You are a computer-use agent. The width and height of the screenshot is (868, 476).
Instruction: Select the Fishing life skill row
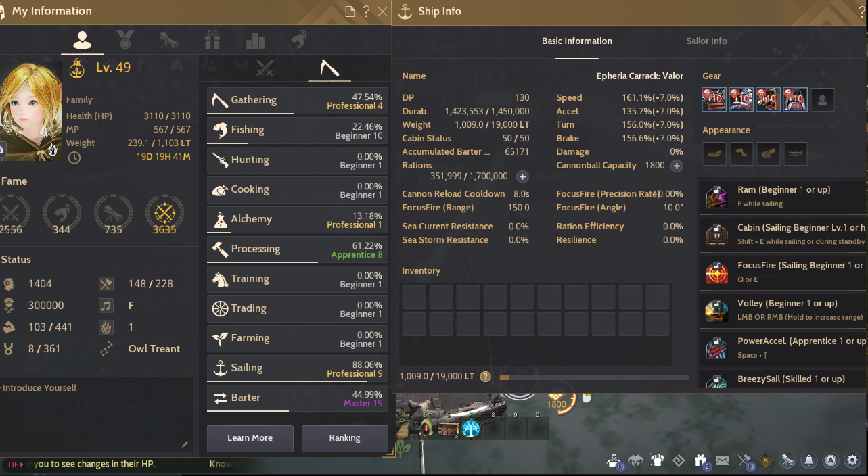pyautogui.click(x=297, y=130)
